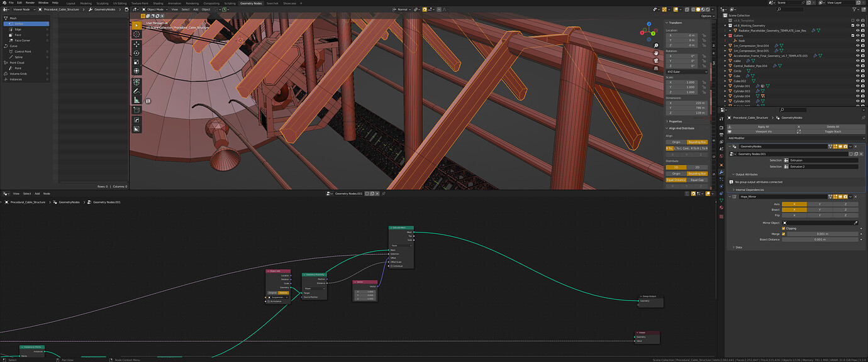Open the node editor Add menu
Viewport: 868px width, 362px height.
[37, 194]
